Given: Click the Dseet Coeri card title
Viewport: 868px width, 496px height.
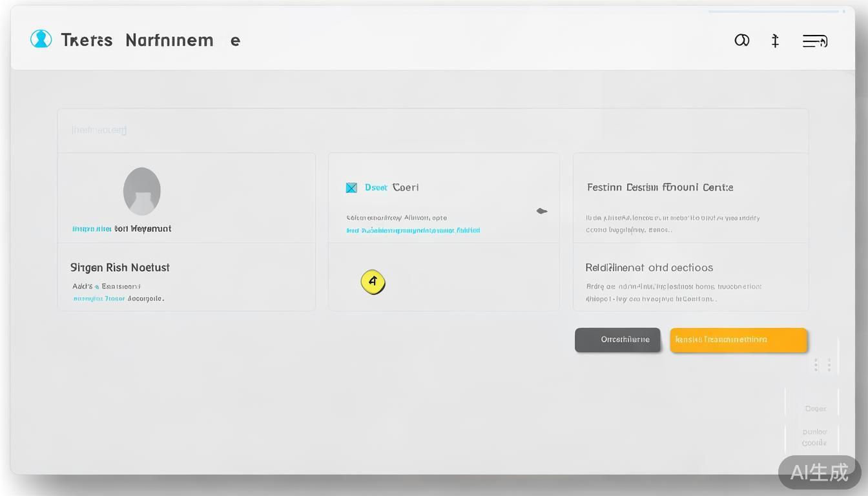Looking at the screenshot, I should tap(391, 187).
